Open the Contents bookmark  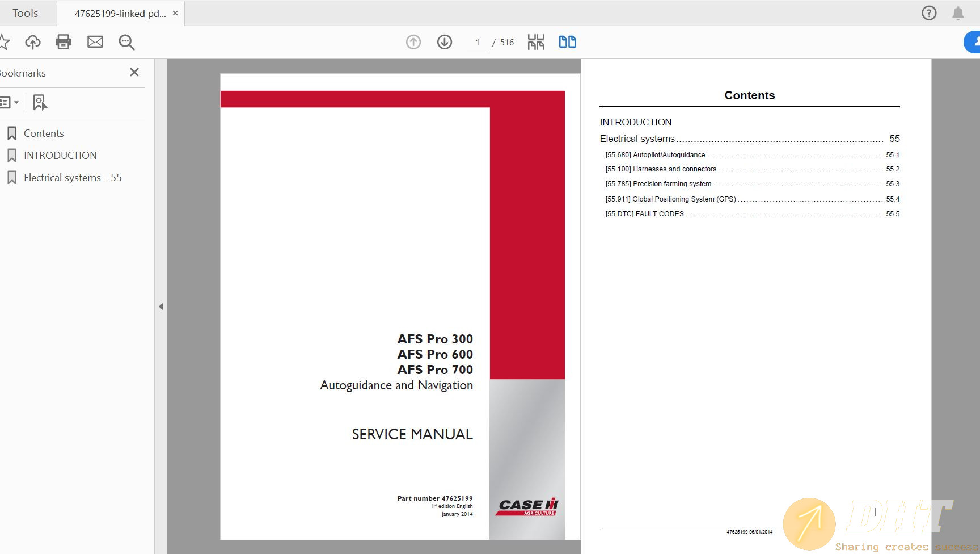tap(44, 133)
